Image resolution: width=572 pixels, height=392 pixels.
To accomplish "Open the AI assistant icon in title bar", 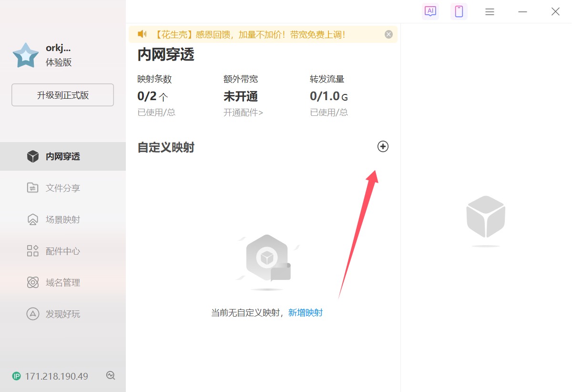I will click(x=430, y=11).
